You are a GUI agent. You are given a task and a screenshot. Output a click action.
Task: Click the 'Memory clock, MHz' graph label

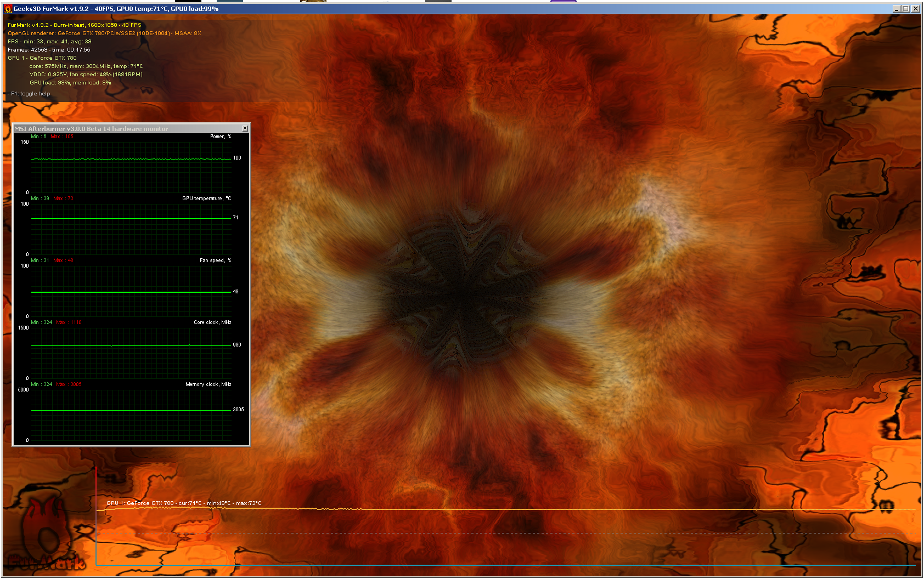tap(209, 384)
